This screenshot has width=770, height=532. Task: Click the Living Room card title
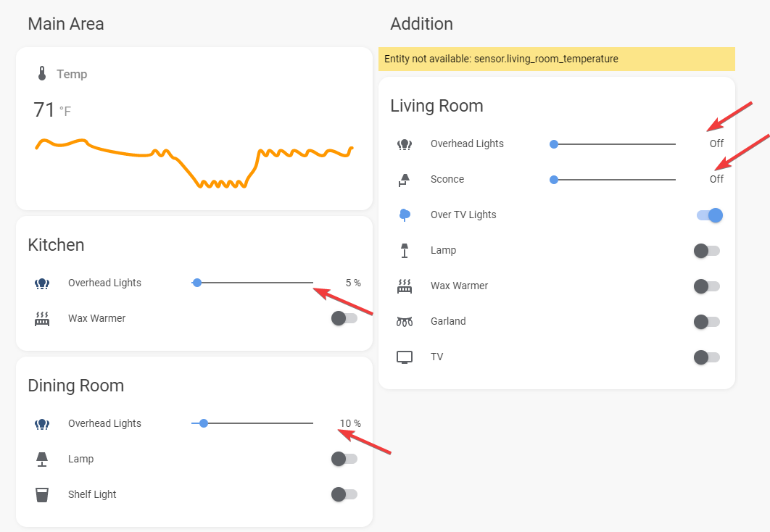point(436,106)
